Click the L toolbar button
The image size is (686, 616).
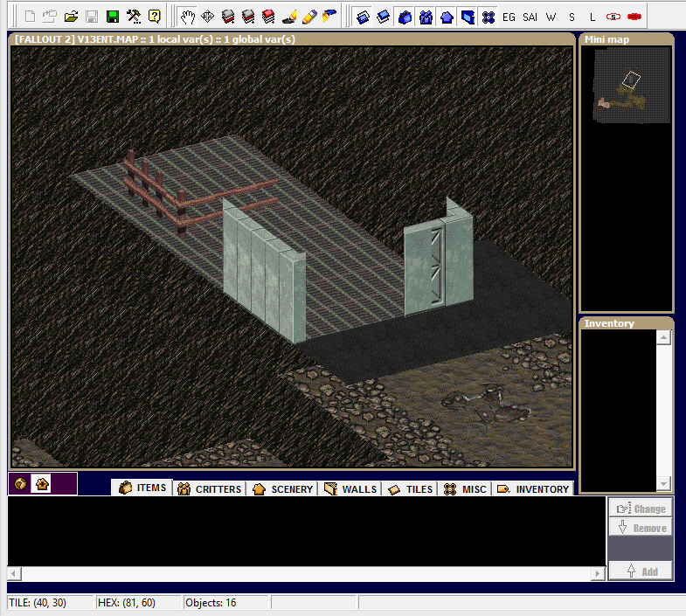click(592, 17)
